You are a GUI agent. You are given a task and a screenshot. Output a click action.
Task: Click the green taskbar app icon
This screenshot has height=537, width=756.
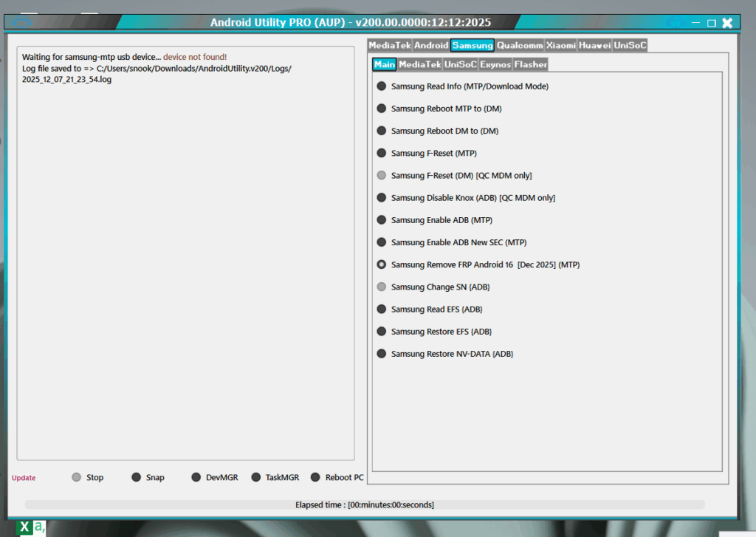pyautogui.click(x=40, y=527)
